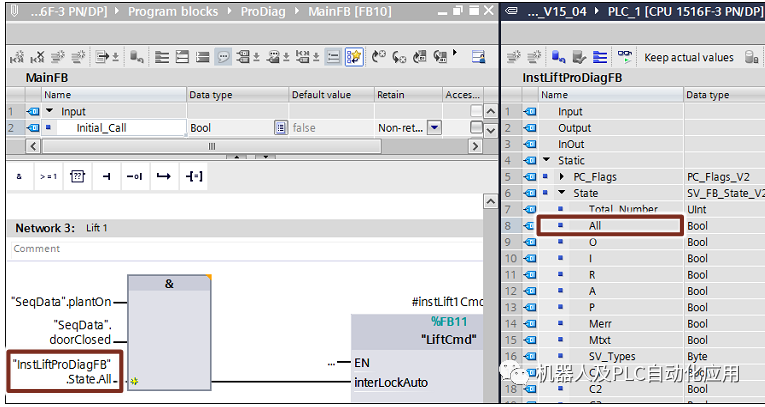Click the Initial_Call name cell
This screenshot has height=407, width=765.
tap(115, 128)
